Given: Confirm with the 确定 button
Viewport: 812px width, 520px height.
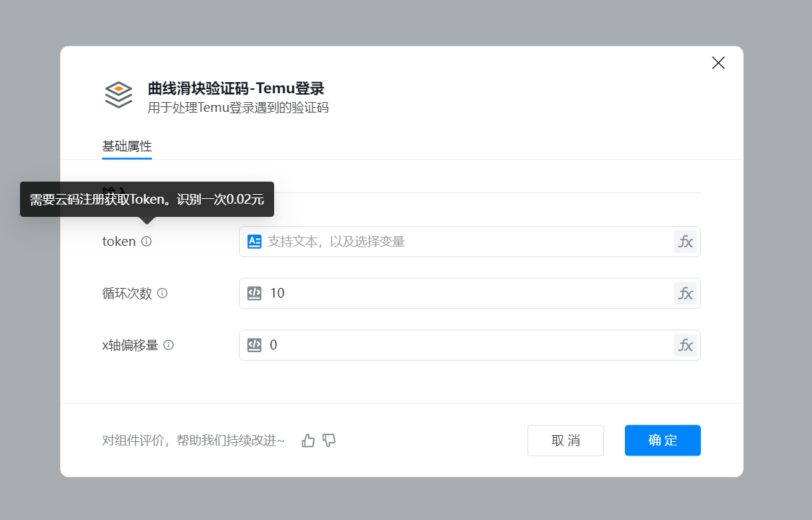Looking at the screenshot, I should pos(662,441).
